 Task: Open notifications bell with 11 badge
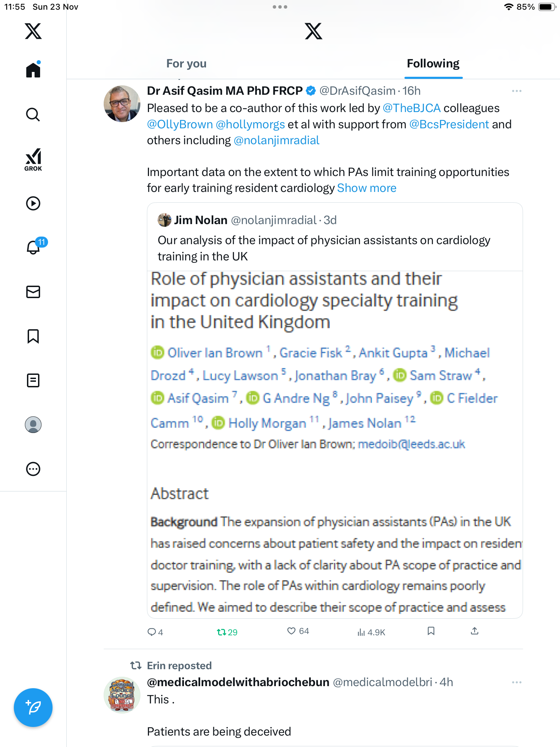click(x=34, y=247)
